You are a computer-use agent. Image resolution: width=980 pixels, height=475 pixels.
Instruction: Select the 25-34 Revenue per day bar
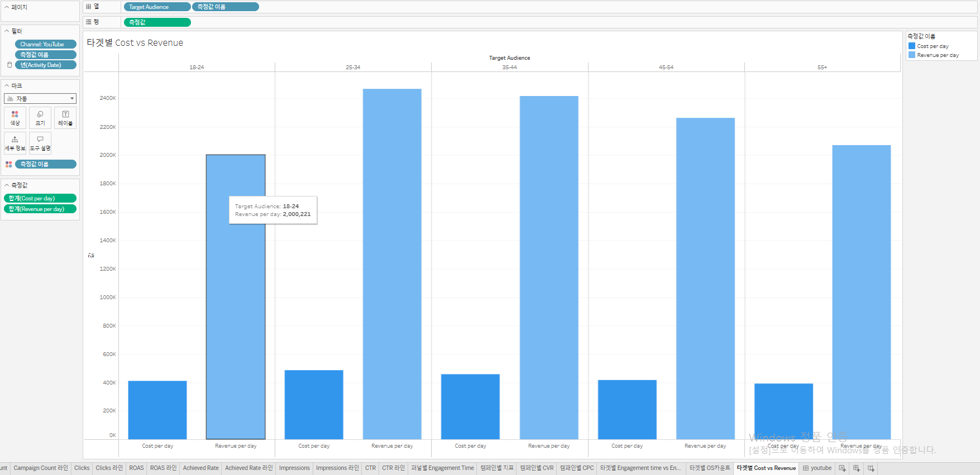coord(392,264)
